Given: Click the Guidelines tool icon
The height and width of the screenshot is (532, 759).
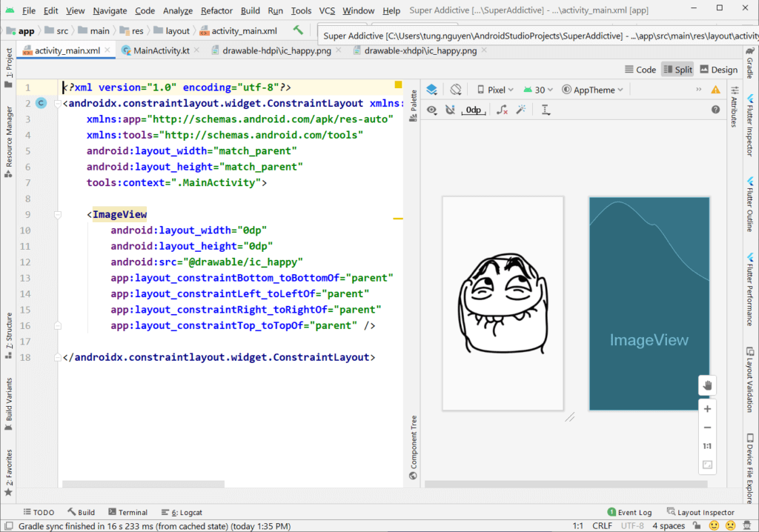Looking at the screenshot, I should coord(546,110).
